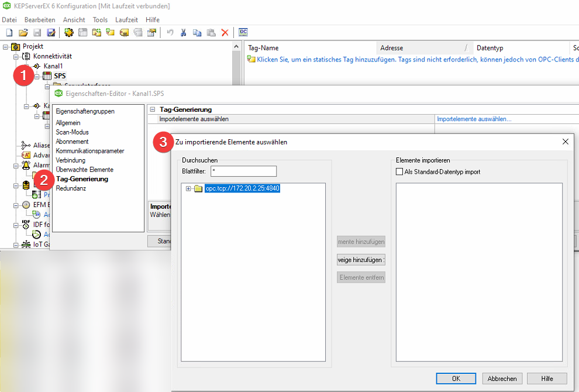Click the Hilfe button in import dialog
The image size is (579, 392).
tap(547, 379)
